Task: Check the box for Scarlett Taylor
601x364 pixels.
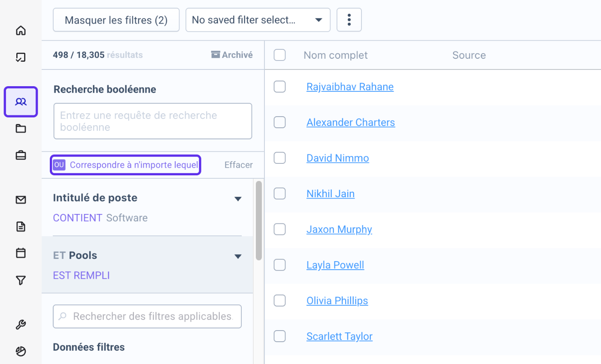Action: tap(279, 336)
